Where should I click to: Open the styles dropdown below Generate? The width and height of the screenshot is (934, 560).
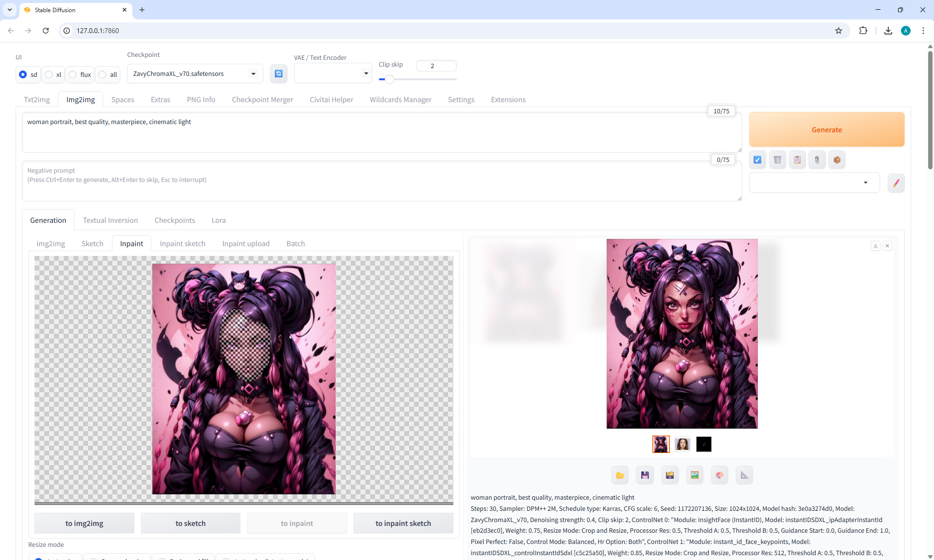coord(814,183)
